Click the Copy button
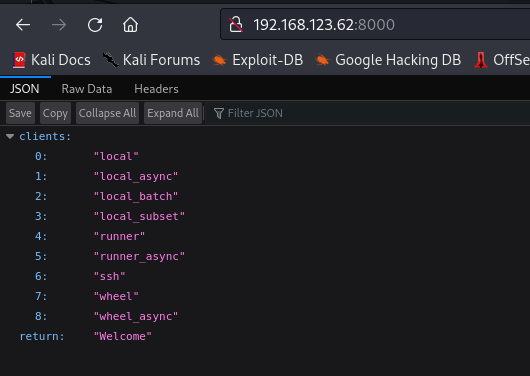 tap(55, 113)
